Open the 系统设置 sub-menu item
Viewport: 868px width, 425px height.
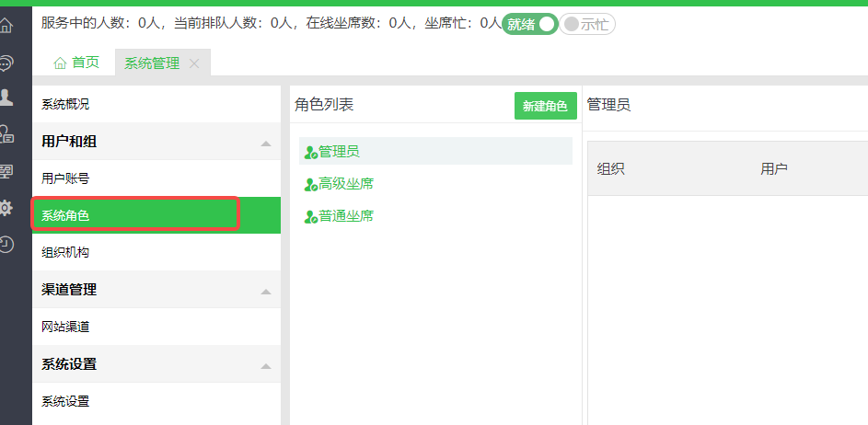click(156, 402)
